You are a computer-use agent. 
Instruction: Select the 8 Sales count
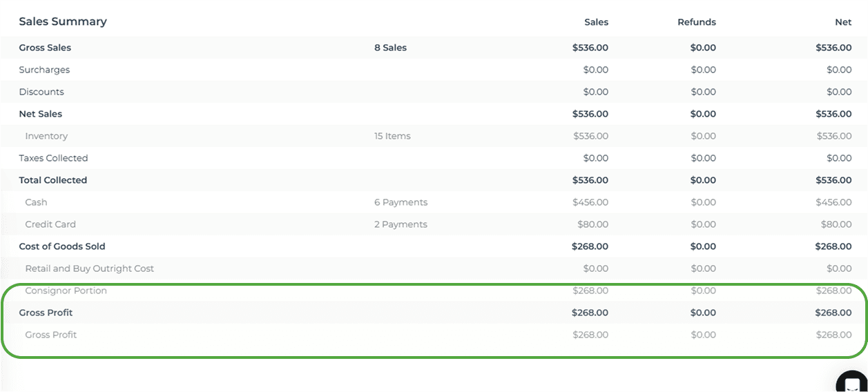click(x=390, y=48)
